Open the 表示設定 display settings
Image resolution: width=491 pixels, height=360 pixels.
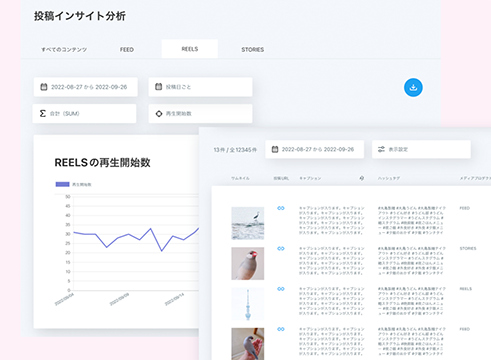[x=421, y=149]
